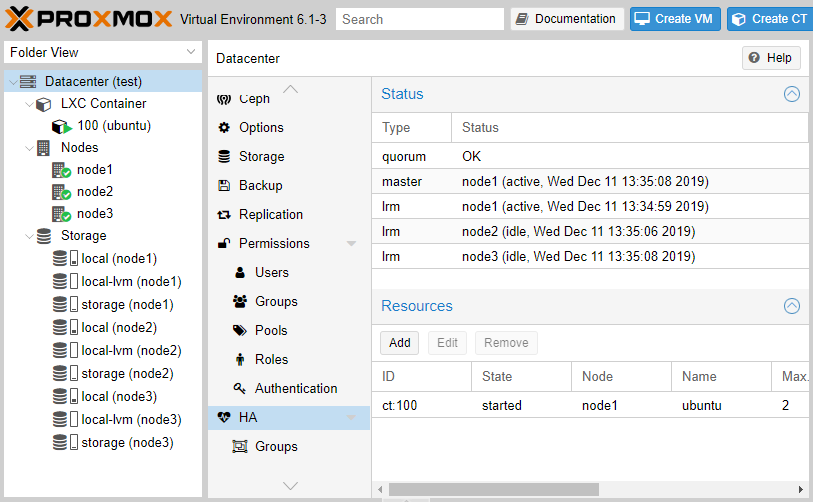Click the Replication arrows icon
This screenshot has height=502, width=813.
click(x=224, y=215)
